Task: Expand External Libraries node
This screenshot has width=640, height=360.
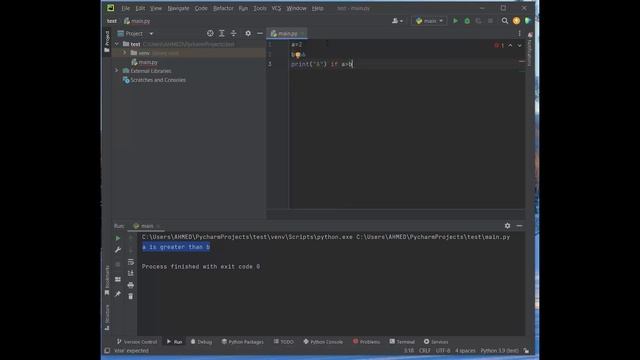Action: [x=117, y=71]
